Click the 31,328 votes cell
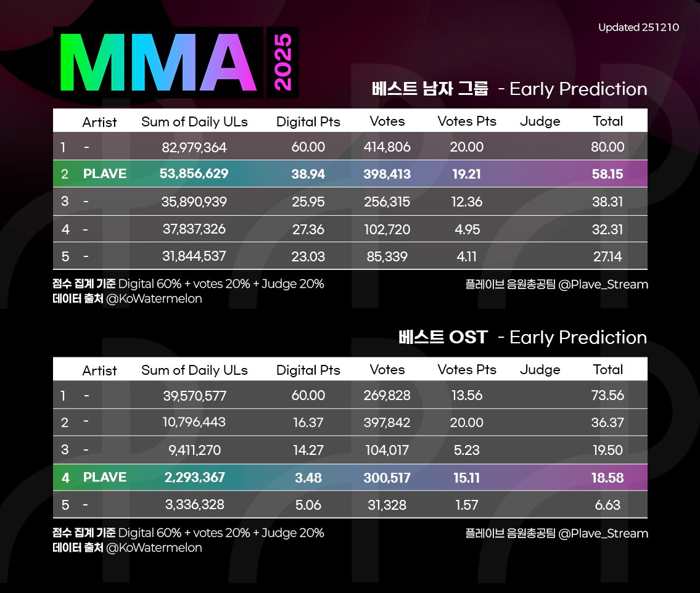700x593 pixels. (x=387, y=505)
